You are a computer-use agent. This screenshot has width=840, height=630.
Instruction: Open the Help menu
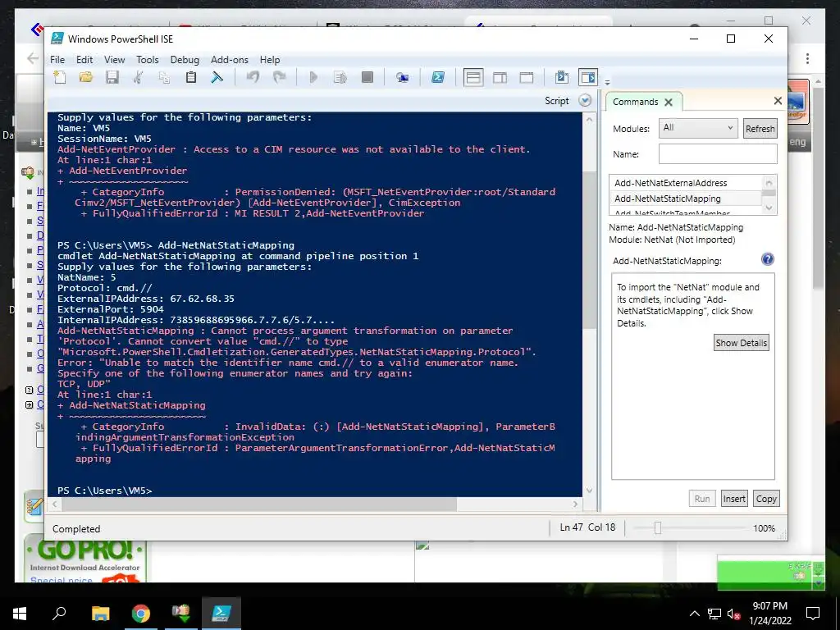[x=270, y=59]
